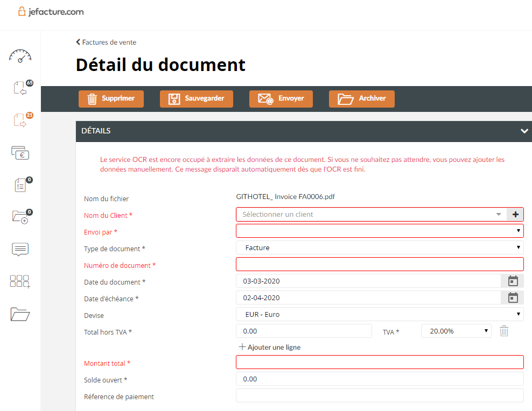The width and height of the screenshot is (532, 411).
Task: Open the folder icon at sidebar bottom
Action: [x=20, y=314]
